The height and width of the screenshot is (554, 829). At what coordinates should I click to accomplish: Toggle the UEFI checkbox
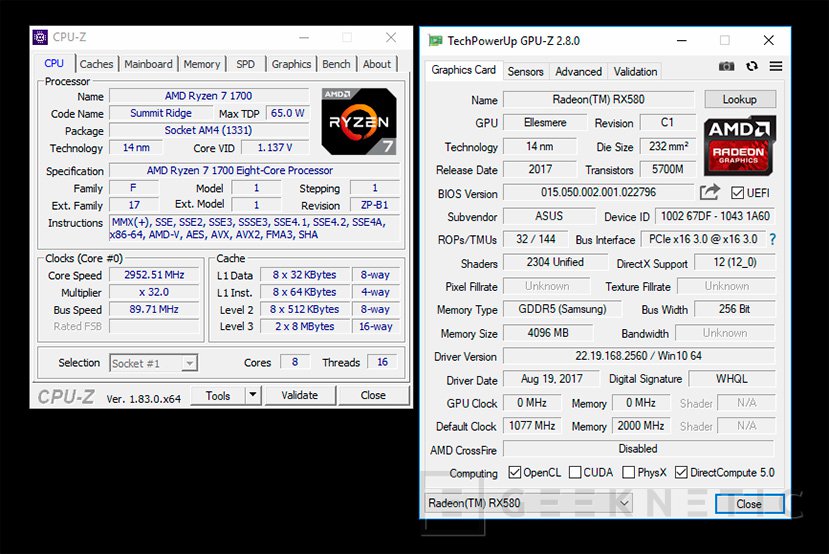click(x=737, y=193)
